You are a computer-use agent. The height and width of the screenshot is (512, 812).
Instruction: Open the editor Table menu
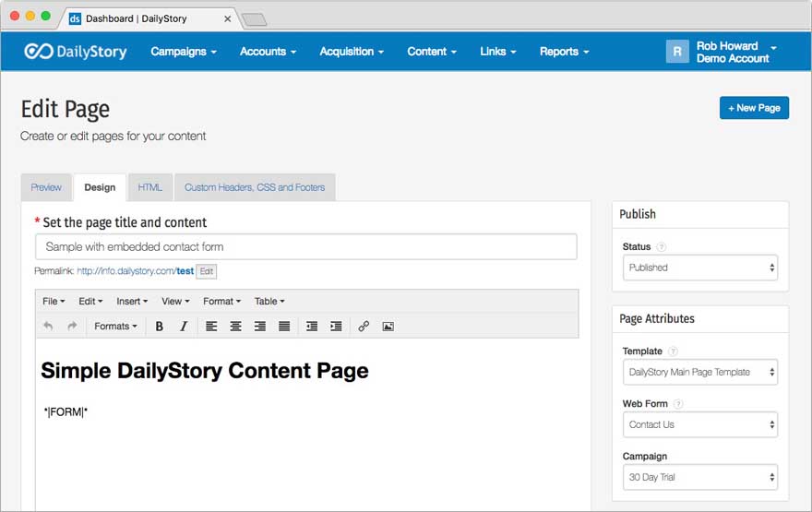coord(269,302)
